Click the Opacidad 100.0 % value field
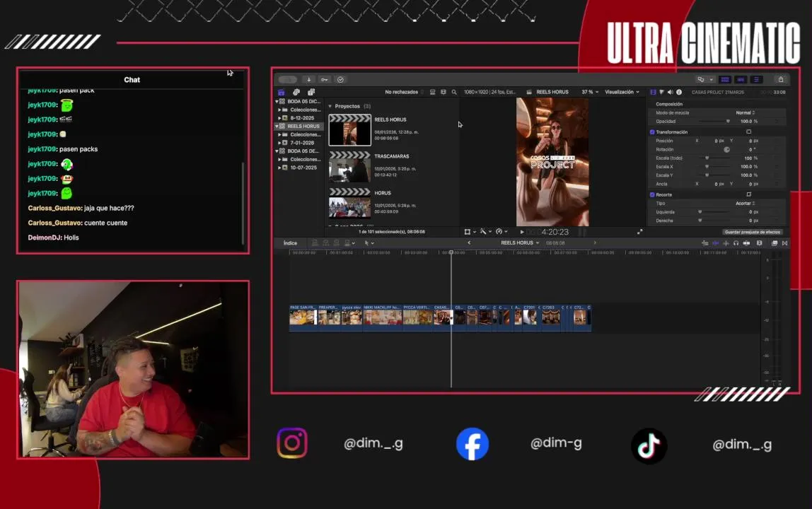The width and height of the screenshot is (812, 509). click(x=749, y=121)
